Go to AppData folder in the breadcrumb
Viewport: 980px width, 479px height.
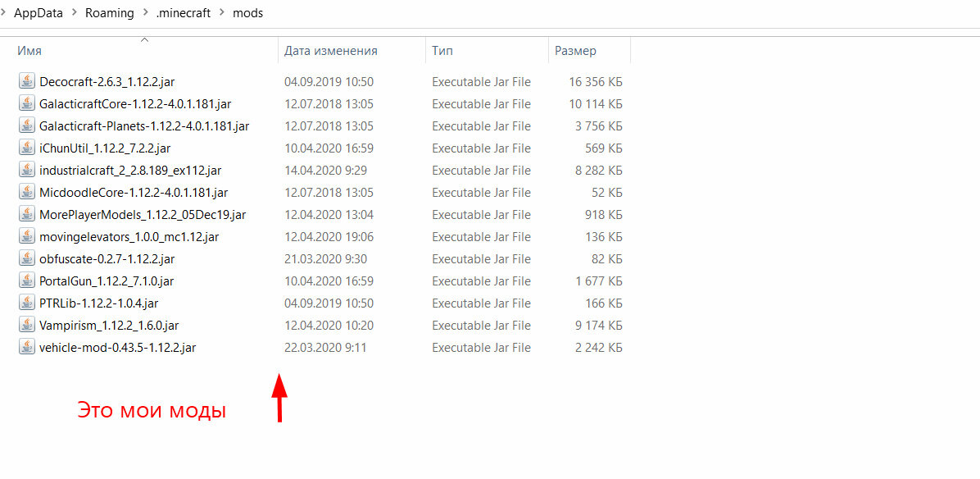pos(39,13)
